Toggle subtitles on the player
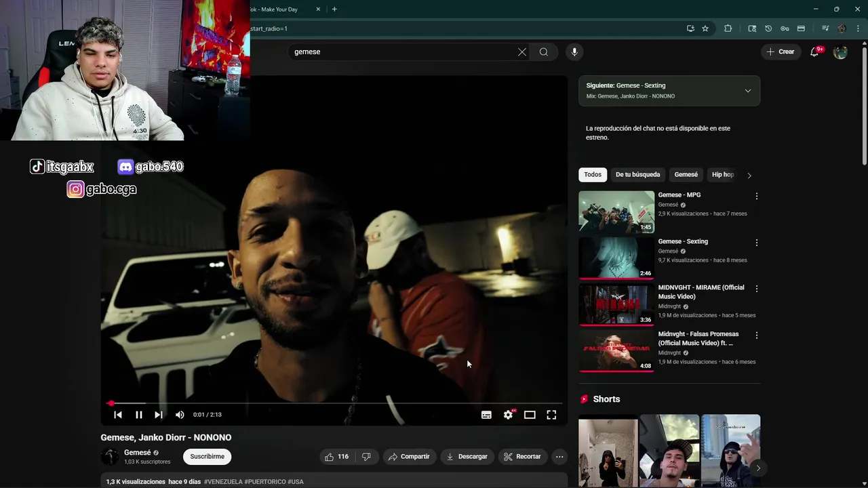The height and width of the screenshot is (488, 868). pyautogui.click(x=486, y=415)
